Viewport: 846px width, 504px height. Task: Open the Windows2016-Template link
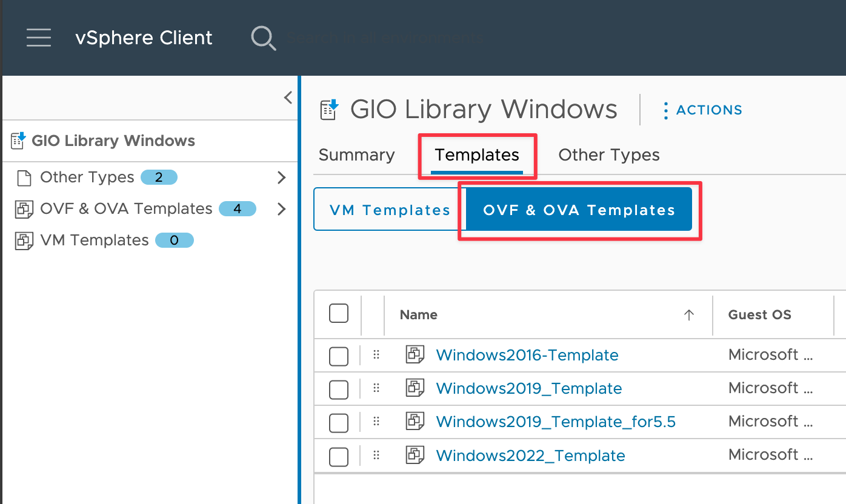pyautogui.click(x=527, y=355)
